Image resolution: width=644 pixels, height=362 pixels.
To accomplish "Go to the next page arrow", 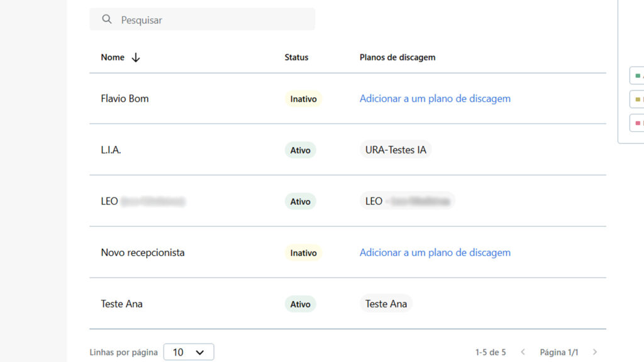I will (595, 352).
